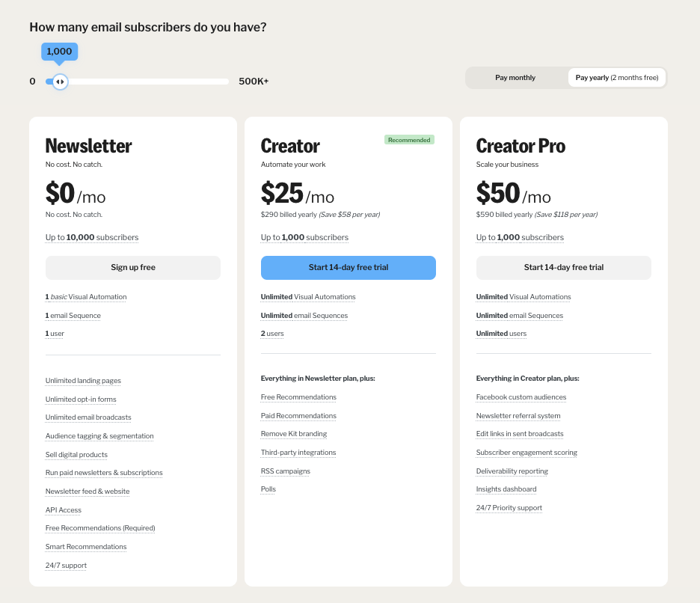Click the '2 users' feature
This screenshot has height=603, width=700.
[272, 334]
